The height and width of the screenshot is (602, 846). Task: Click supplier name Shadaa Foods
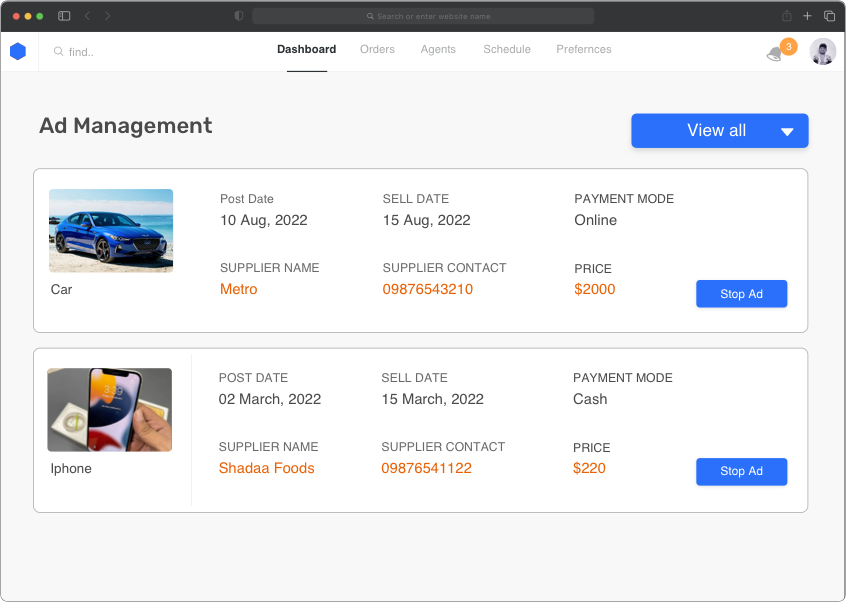click(267, 468)
